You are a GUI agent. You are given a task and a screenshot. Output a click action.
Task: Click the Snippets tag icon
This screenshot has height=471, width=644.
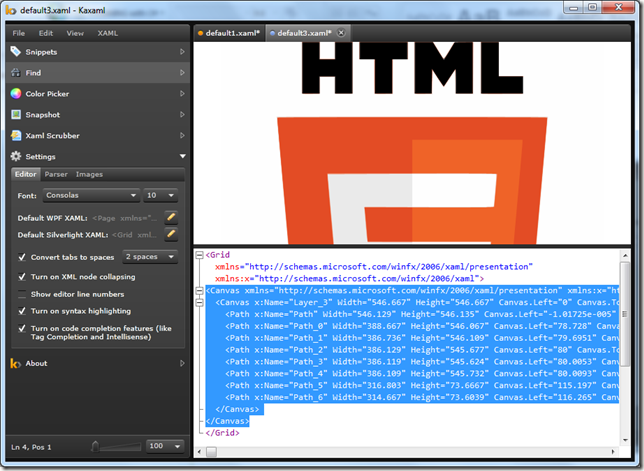click(x=16, y=52)
